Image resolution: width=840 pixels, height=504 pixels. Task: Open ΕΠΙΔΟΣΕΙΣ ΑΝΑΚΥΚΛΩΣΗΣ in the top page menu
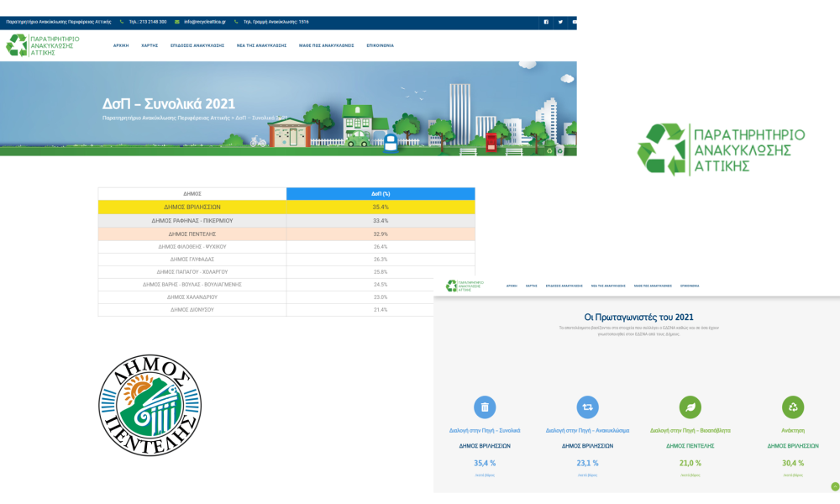197,45
